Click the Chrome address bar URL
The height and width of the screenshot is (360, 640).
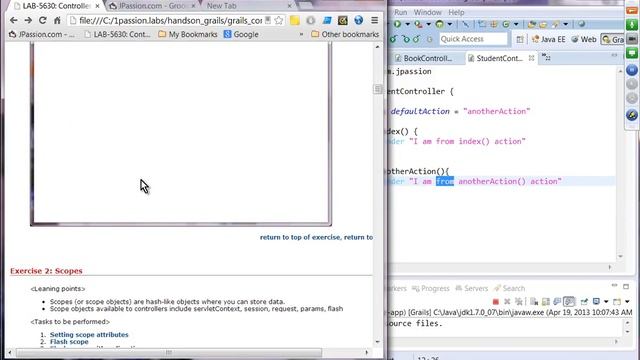point(171,20)
